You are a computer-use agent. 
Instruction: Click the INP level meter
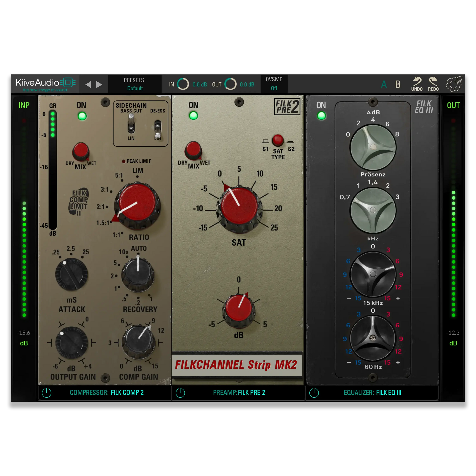pos(24,218)
